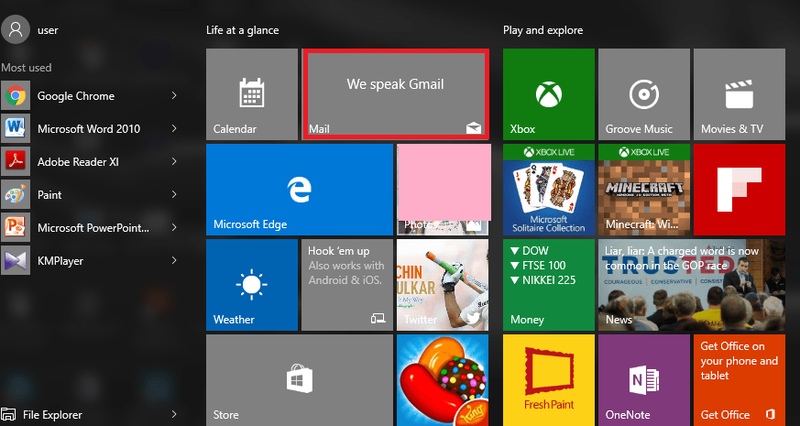The image size is (800, 426).
Task: Open the Paint app icon
Action: tap(15, 194)
